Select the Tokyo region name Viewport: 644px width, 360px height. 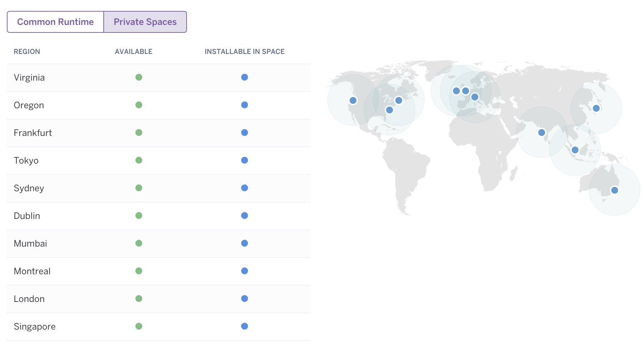point(26,161)
